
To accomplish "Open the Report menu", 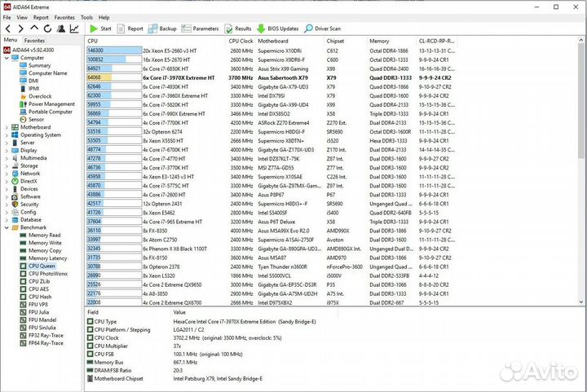I will (41, 17).
